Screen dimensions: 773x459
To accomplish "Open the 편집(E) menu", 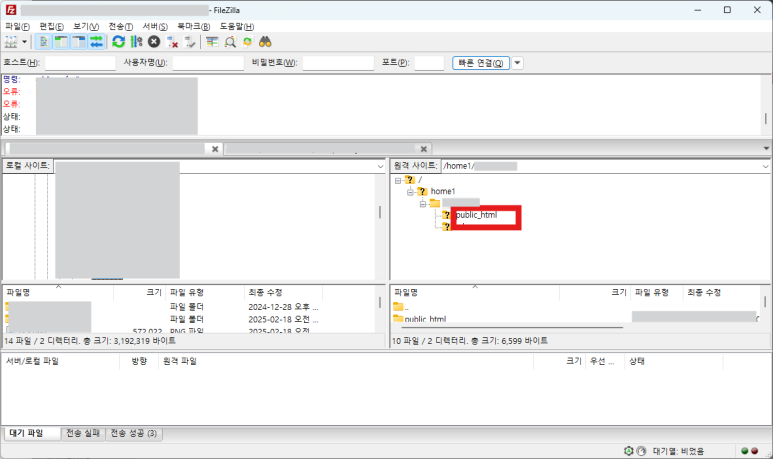I will [51, 26].
